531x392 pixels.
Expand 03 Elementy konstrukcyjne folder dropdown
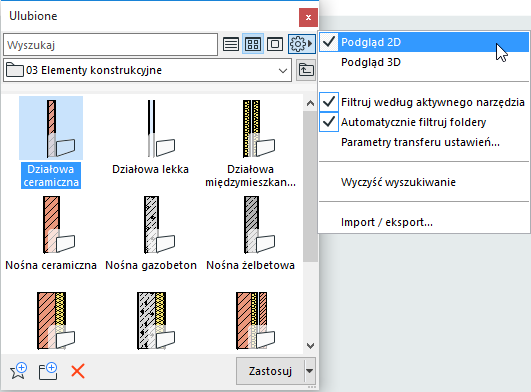pyautogui.click(x=283, y=70)
